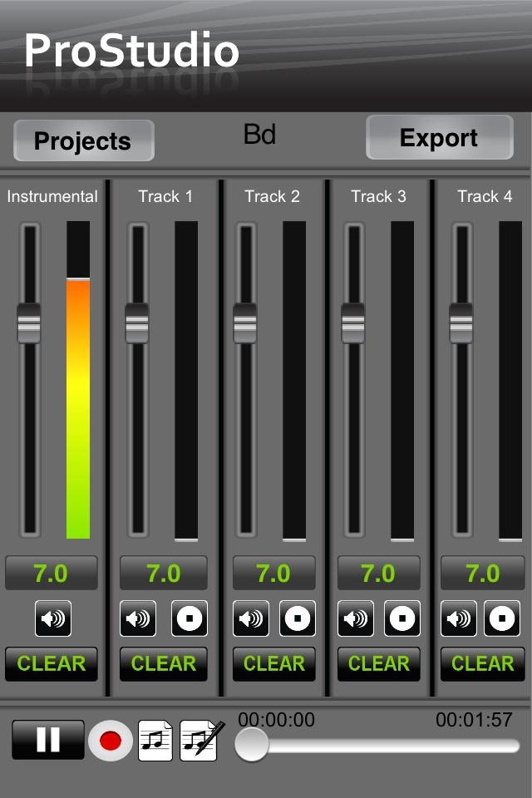Click the Track 3 7.0 volume readout
532x798 pixels.
tap(379, 573)
